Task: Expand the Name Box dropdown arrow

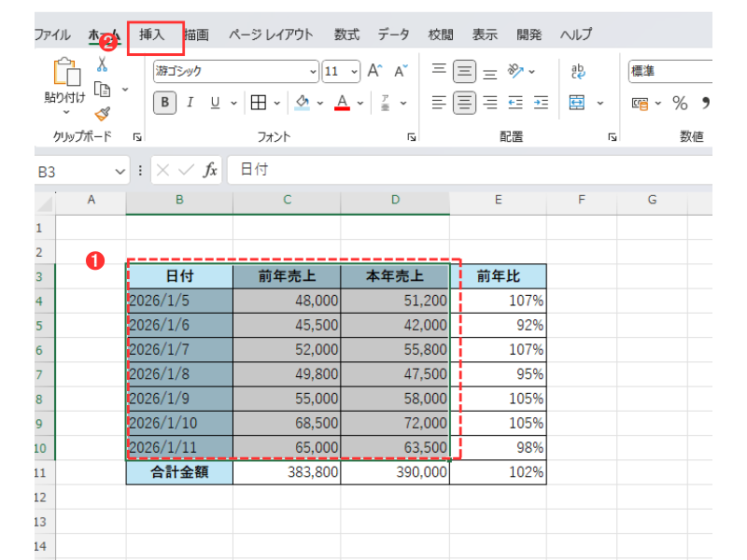Action: tap(120, 171)
